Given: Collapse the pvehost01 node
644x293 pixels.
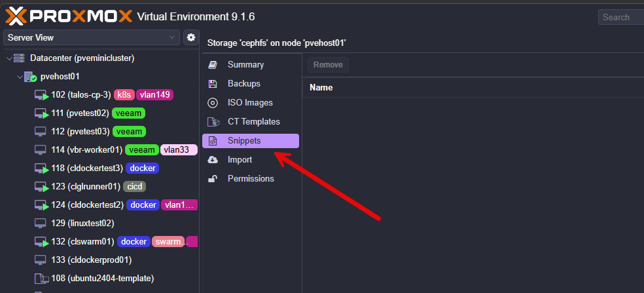Looking at the screenshot, I should (x=19, y=77).
